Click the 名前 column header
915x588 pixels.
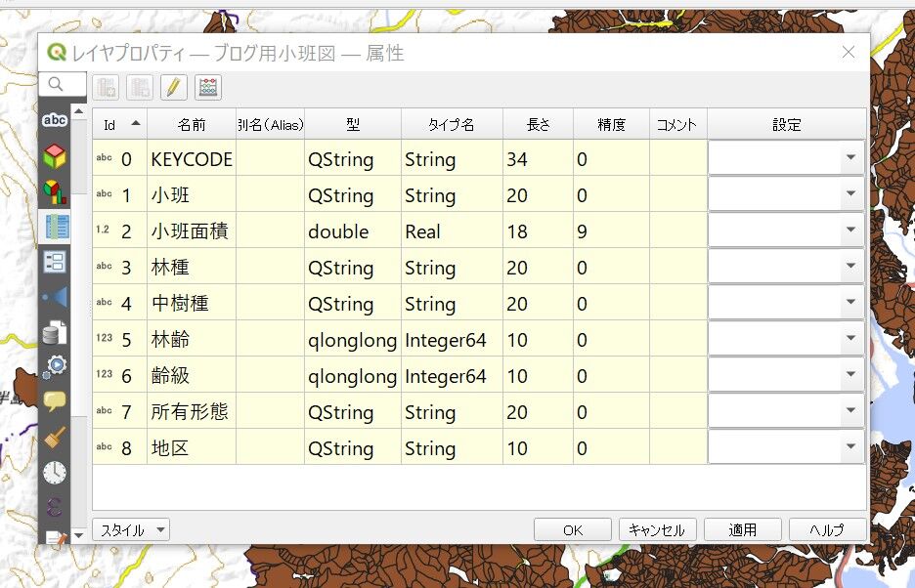pyautogui.click(x=192, y=124)
